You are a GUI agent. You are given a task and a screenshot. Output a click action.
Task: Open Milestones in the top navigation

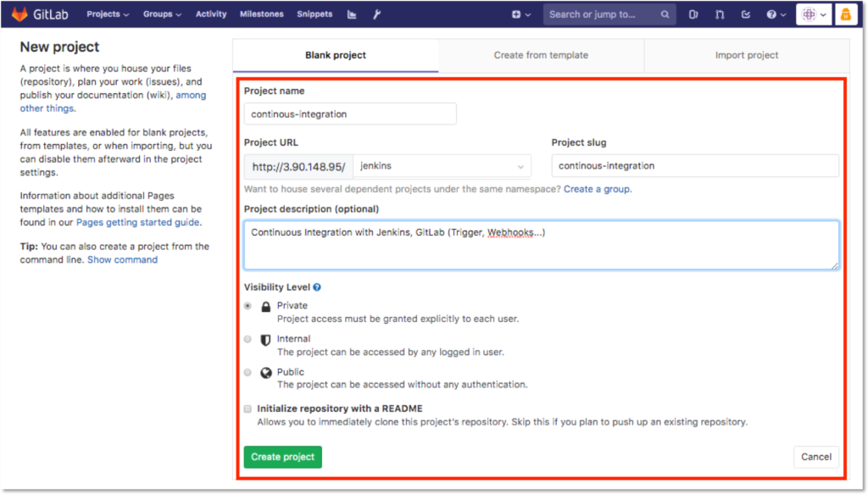coord(261,14)
